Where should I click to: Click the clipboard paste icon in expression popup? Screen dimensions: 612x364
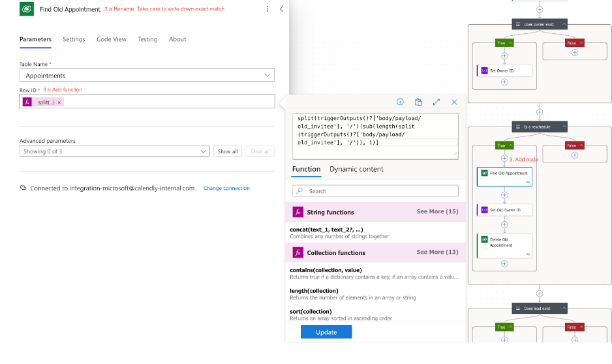418,102
